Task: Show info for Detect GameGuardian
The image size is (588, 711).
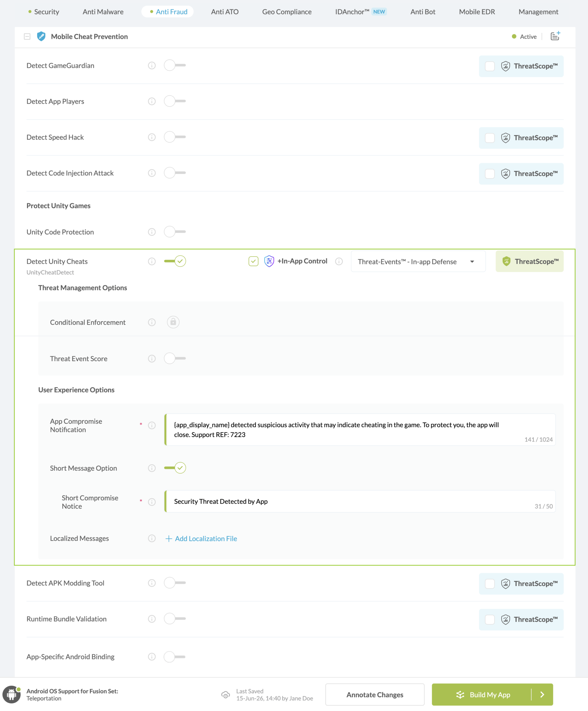Action: 152,65
